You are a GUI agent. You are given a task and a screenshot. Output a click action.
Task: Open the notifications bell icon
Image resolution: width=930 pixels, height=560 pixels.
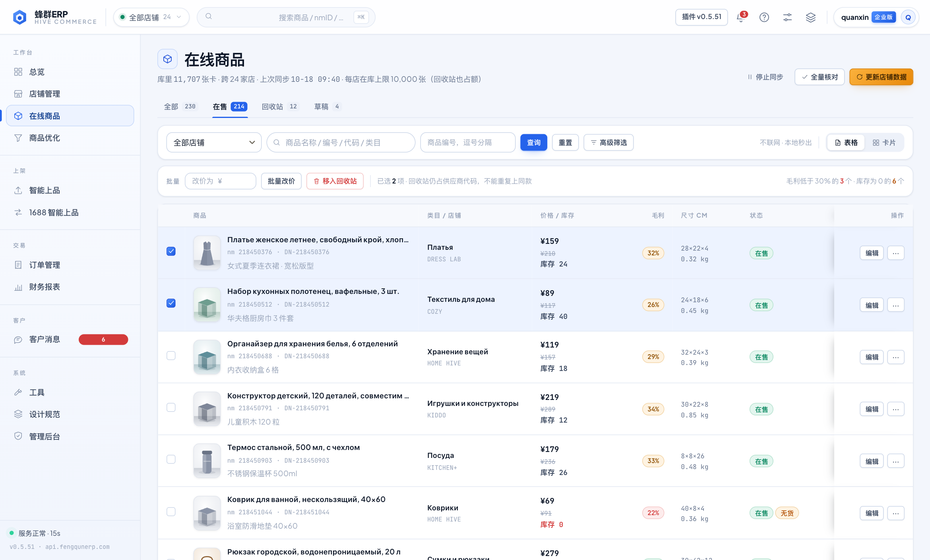(x=741, y=17)
